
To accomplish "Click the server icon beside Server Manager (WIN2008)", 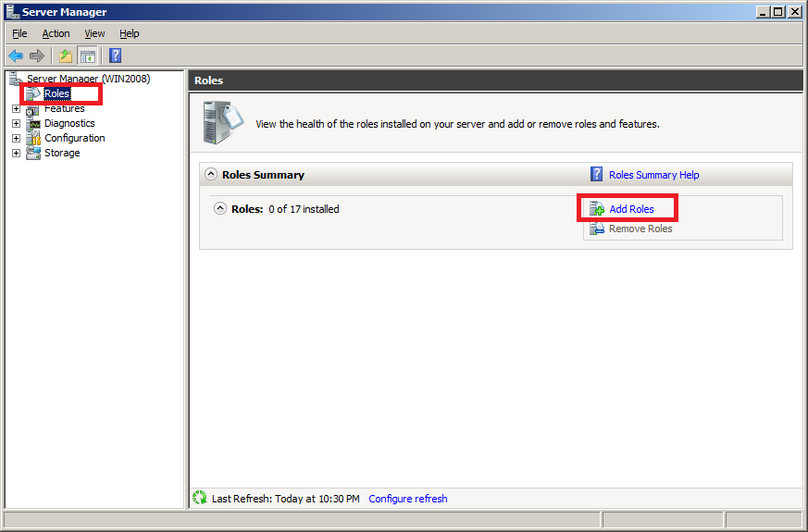I will click(16, 79).
